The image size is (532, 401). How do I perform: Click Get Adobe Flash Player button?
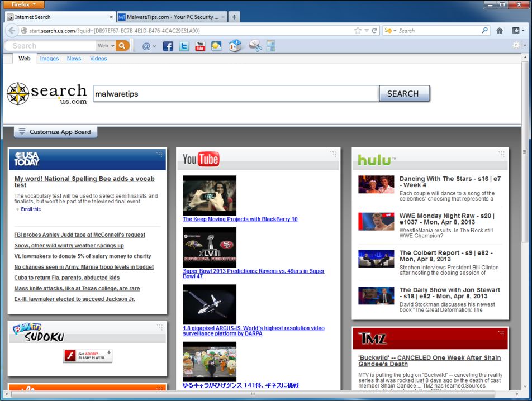pos(88,356)
